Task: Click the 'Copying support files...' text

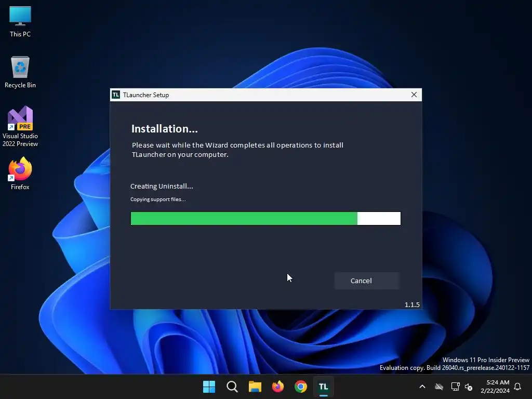Action: tap(158, 199)
